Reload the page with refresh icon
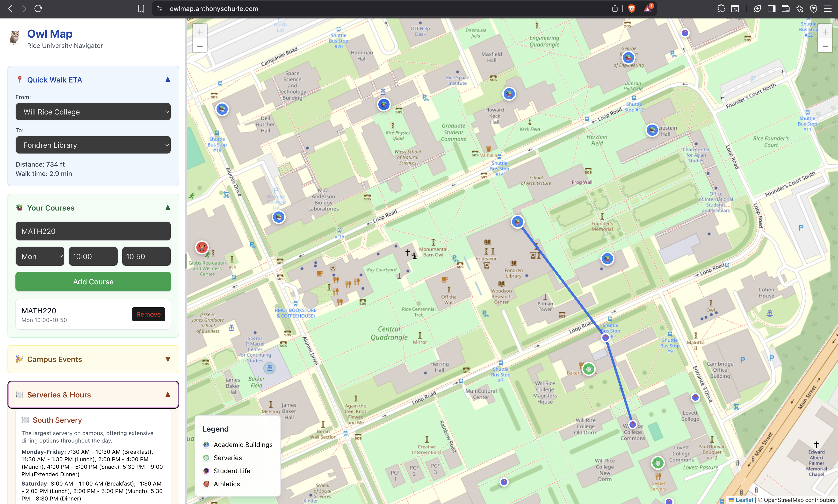The image size is (838, 504). [38, 9]
